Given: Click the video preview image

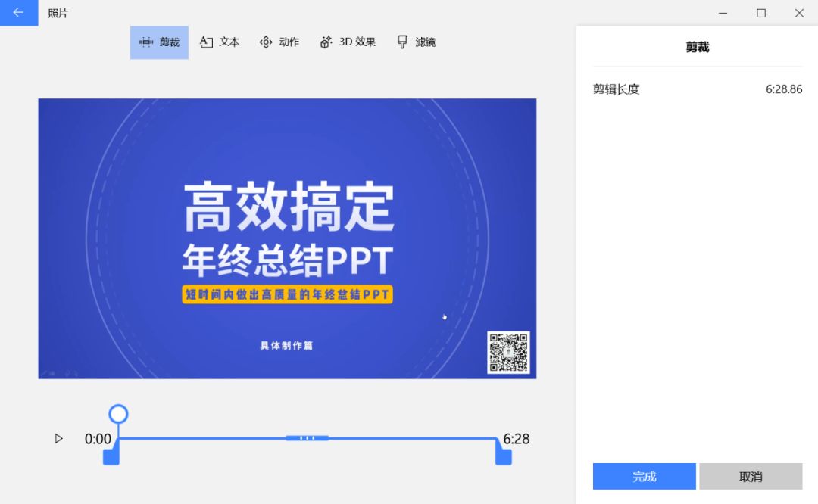Looking at the screenshot, I should [x=287, y=238].
